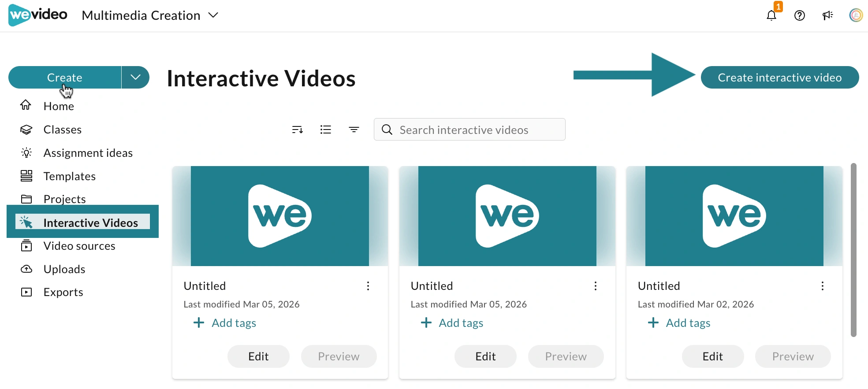Click the Video sources icon

[x=26, y=245]
